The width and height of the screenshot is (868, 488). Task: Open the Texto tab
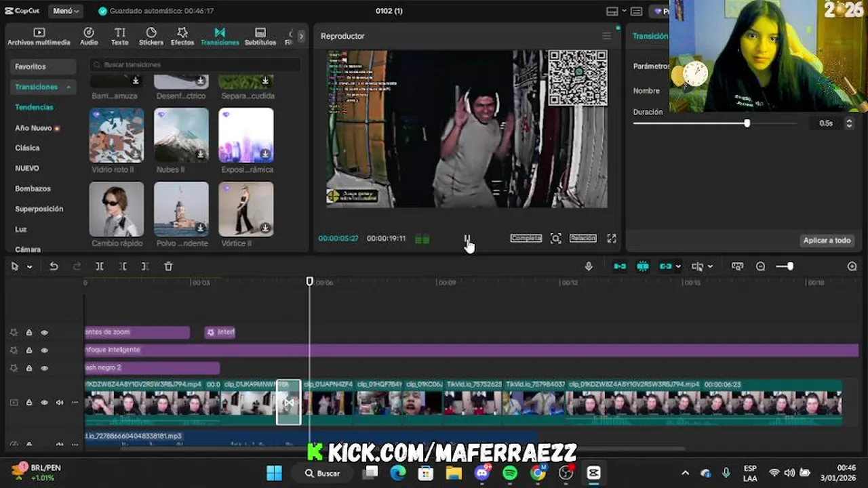(119, 37)
